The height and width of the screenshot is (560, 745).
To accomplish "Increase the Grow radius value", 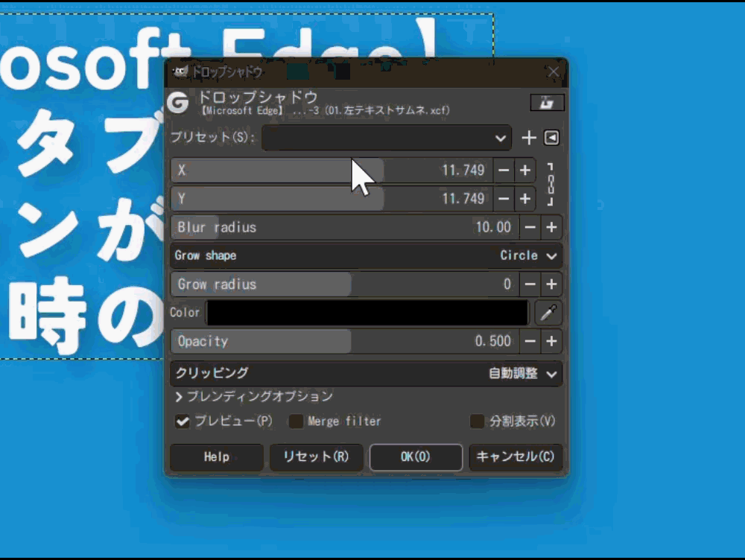I will point(551,284).
